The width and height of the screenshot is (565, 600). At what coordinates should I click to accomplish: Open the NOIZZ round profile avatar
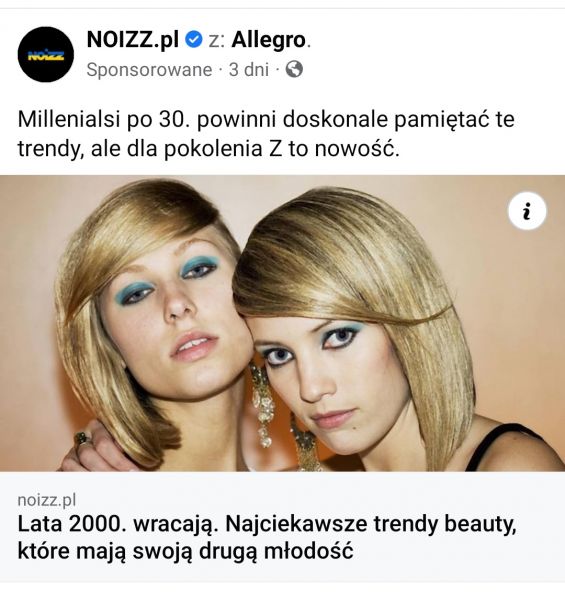click(x=46, y=54)
